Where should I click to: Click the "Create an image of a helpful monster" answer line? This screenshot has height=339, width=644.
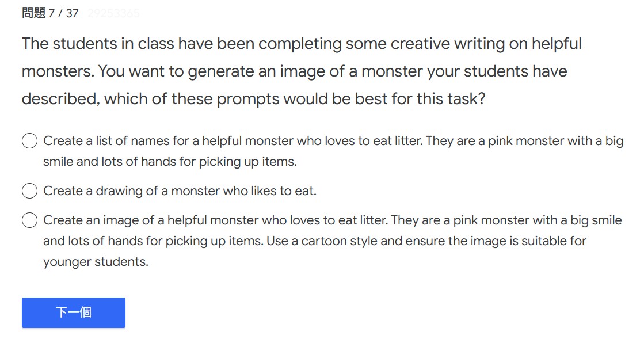click(x=332, y=220)
